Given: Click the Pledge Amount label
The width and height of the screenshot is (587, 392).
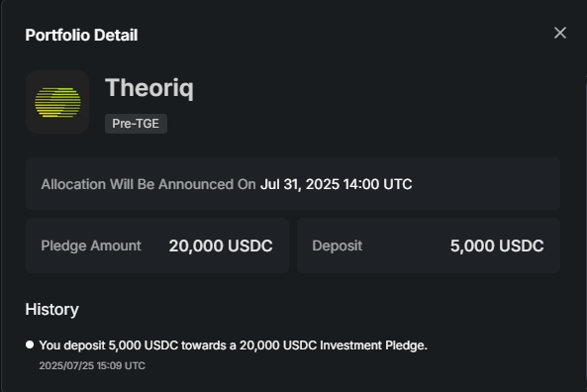Looking at the screenshot, I should pyautogui.click(x=91, y=245).
